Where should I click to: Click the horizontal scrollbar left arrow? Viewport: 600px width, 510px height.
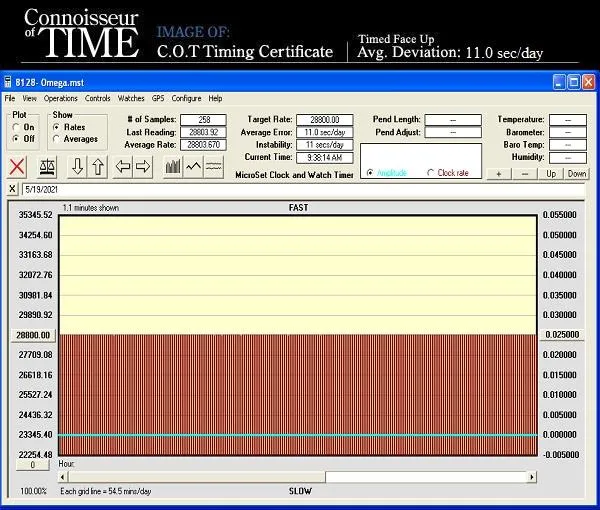coord(63,477)
